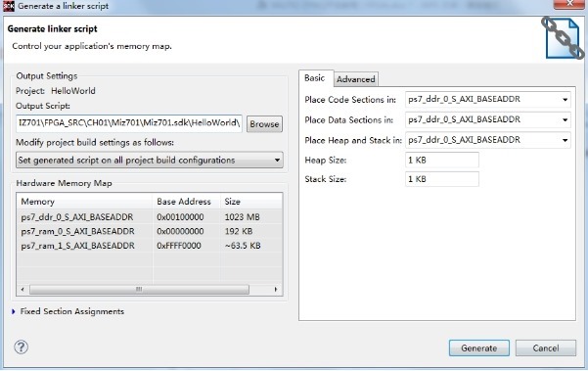
Task: Click base address 0x00000000 cell
Action: (180, 231)
